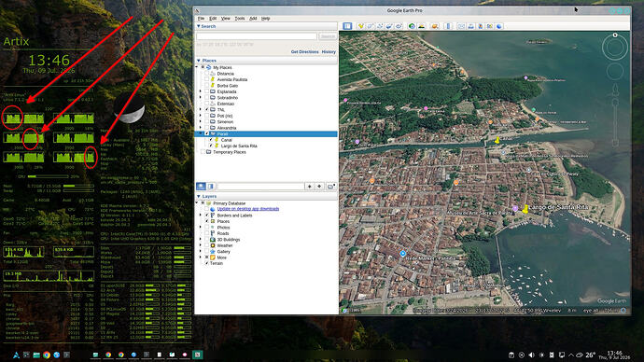
Task: Open the Add menu
Action: [x=253, y=19]
